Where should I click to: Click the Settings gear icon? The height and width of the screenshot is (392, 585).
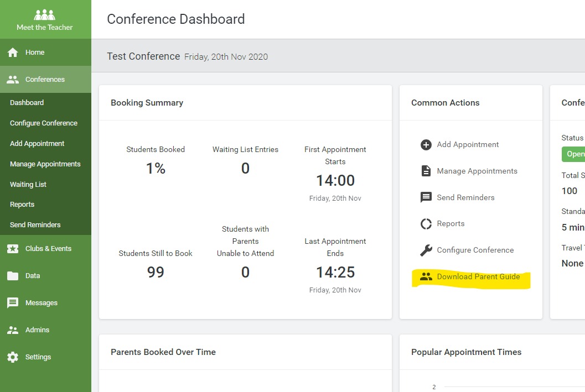tap(13, 357)
